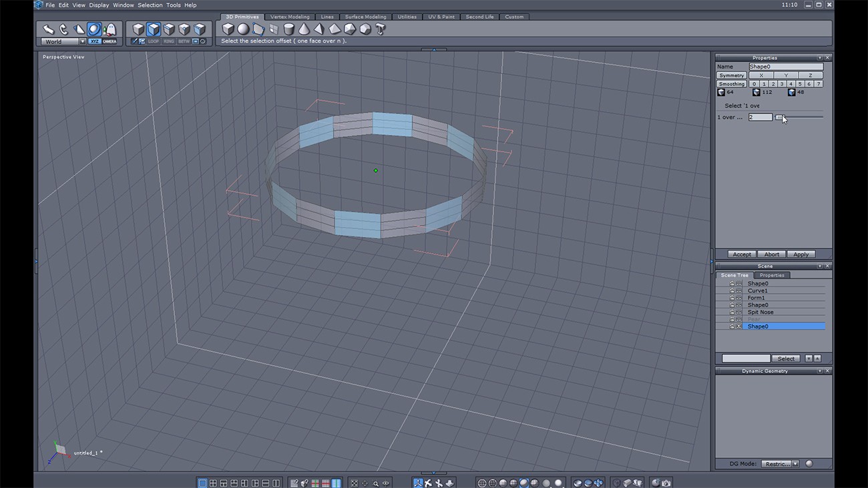Create a Grid primitive
868x488 pixels.
274,29
